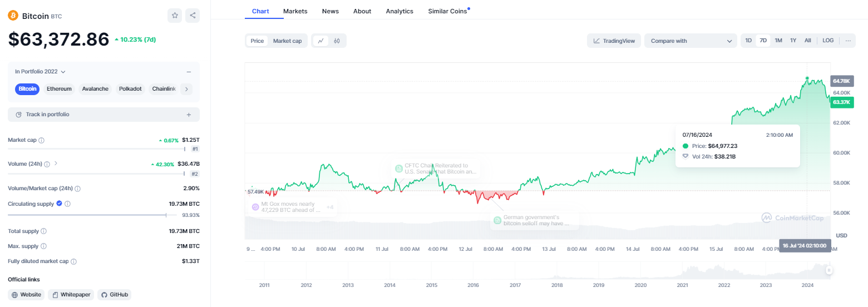Select the Chainlink portfolio chip
Viewport: 868px width, 307px height.
point(164,89)
